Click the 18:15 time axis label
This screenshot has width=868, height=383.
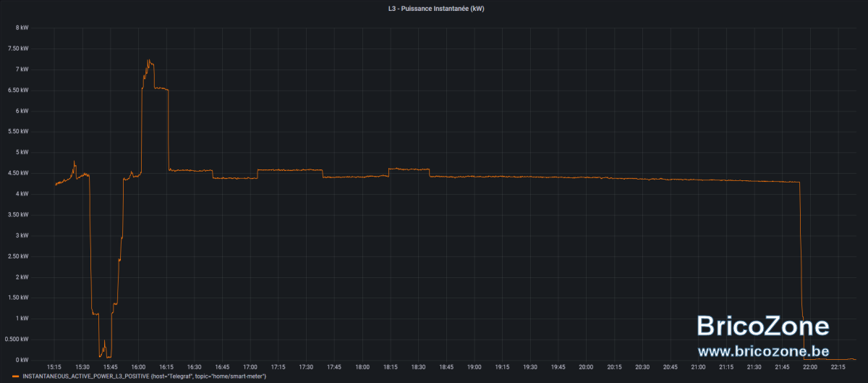tap(391, 367)
